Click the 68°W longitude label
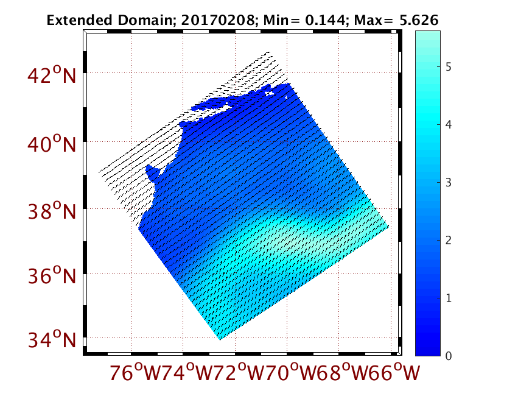Screen dimensions: 532x399 343,373
